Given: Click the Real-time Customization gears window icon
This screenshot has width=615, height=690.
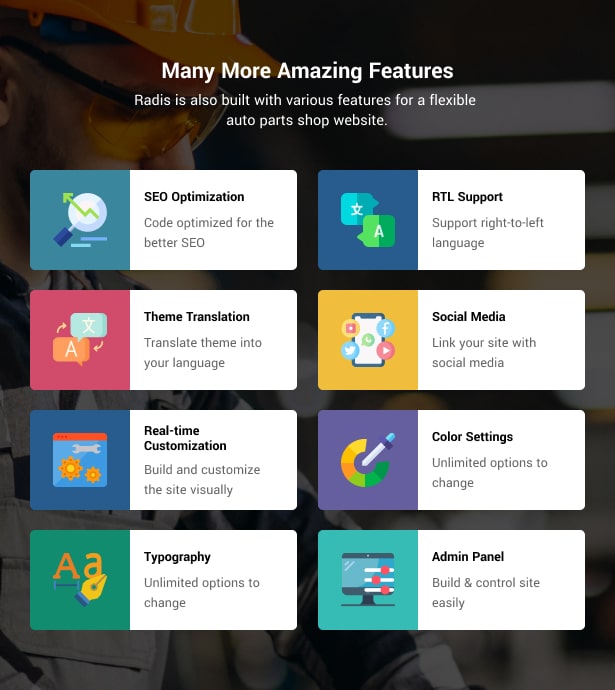Looking at the screenshot, I should click(x=80, y=459).
